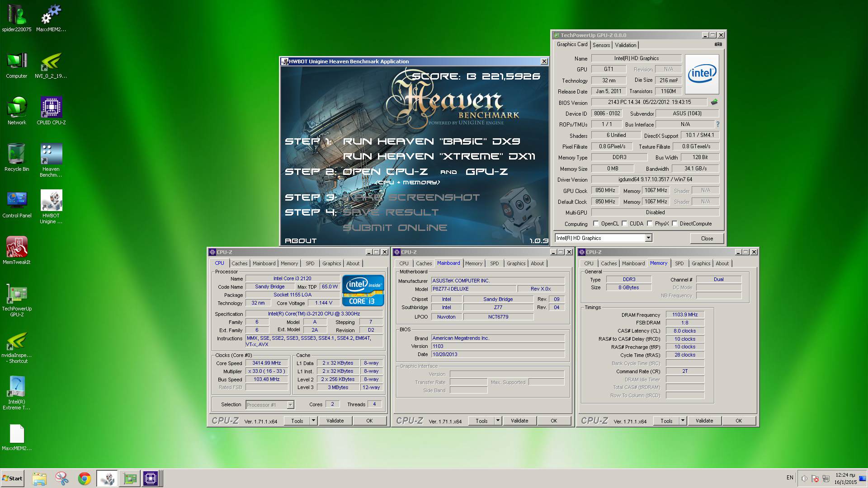
Task: Switch to GPU-Z taskbar button
Action: [130, 479]
